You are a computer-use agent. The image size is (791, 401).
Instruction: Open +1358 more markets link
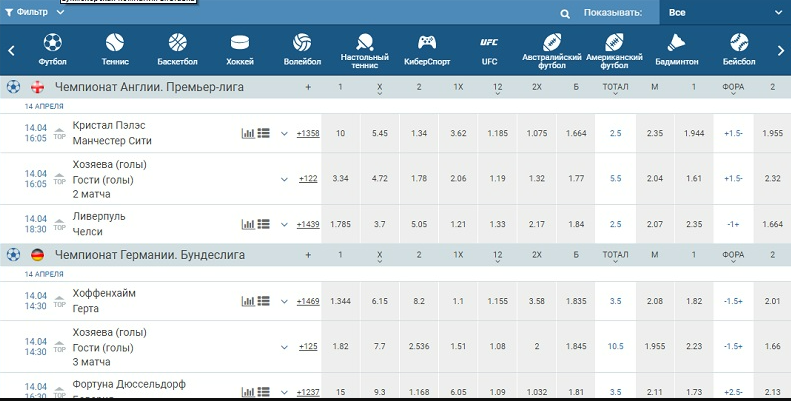coord(308,133)
